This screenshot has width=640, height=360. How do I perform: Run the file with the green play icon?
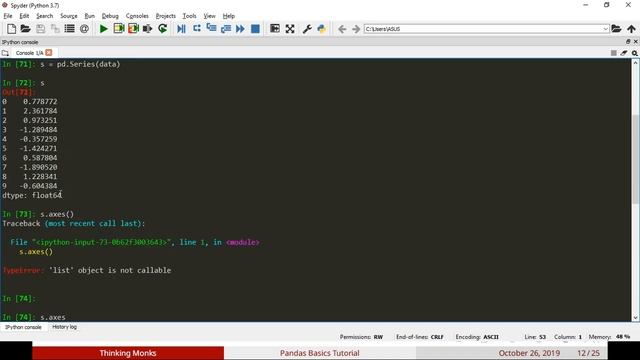[x=104, y=29]
